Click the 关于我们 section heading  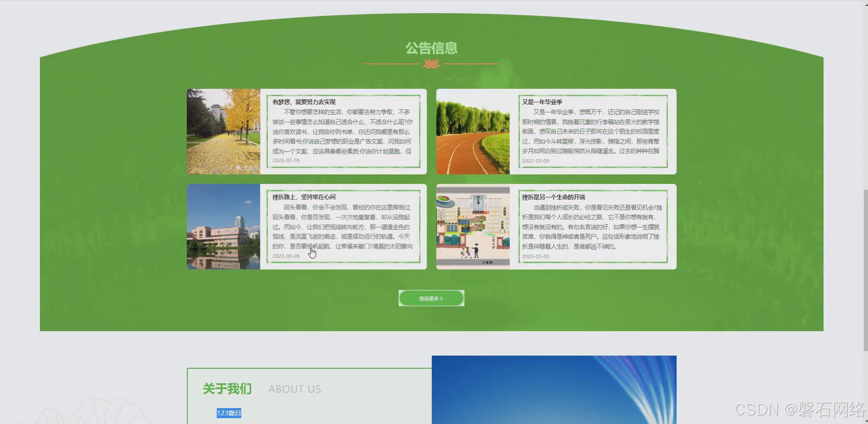[x=227, y=389]
